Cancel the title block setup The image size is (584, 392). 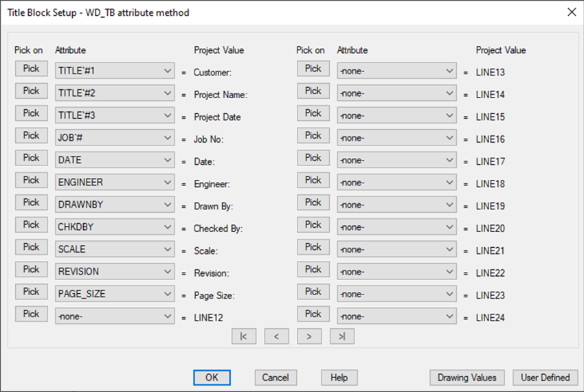point(276,378)
